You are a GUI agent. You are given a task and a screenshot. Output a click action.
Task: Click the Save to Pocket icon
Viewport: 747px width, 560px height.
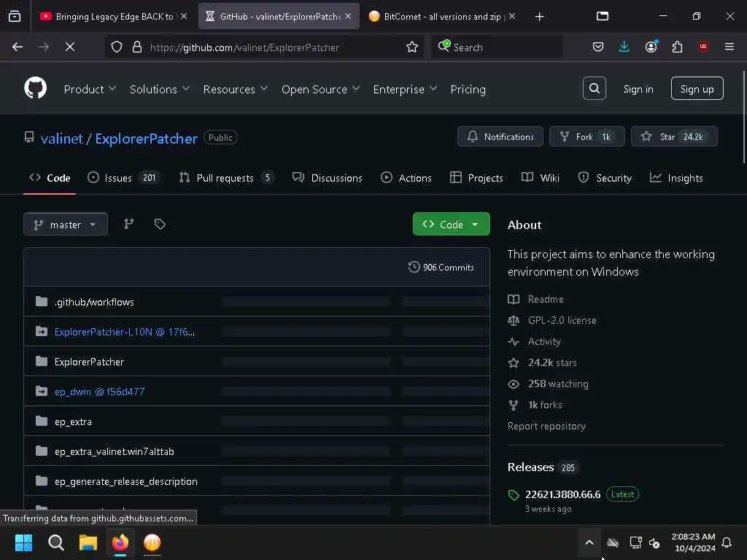coord(598,47)
